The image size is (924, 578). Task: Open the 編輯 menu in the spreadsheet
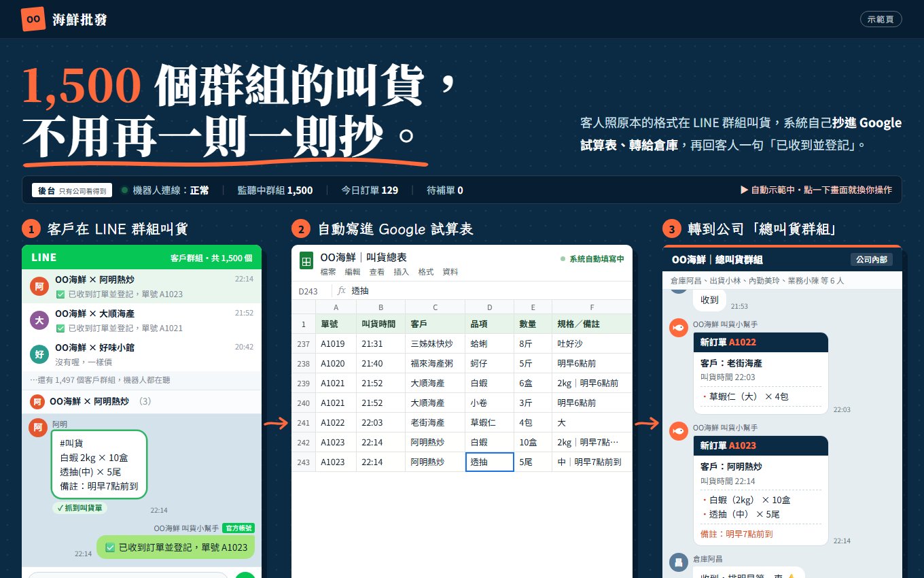tap(353, 272)
